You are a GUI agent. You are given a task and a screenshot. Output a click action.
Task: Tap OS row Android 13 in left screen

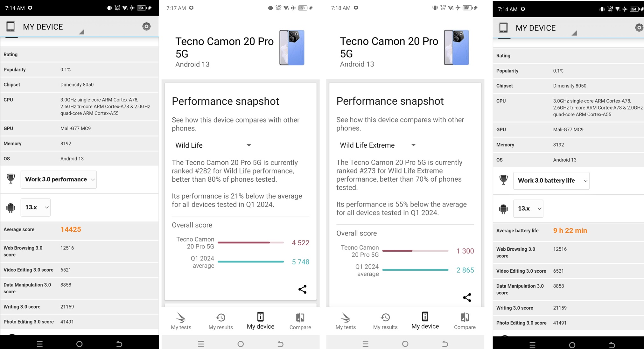[x=80, y=159]
